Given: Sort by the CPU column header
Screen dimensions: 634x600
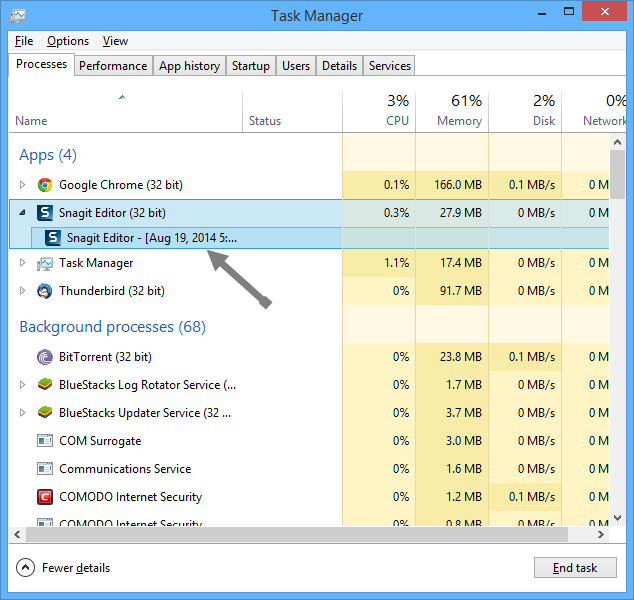Looking at the screenshot, I should [x=379, y=111].
